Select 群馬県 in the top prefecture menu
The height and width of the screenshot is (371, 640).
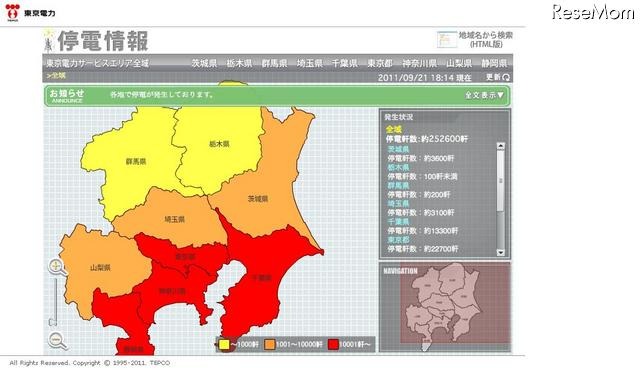pos(274,63)
